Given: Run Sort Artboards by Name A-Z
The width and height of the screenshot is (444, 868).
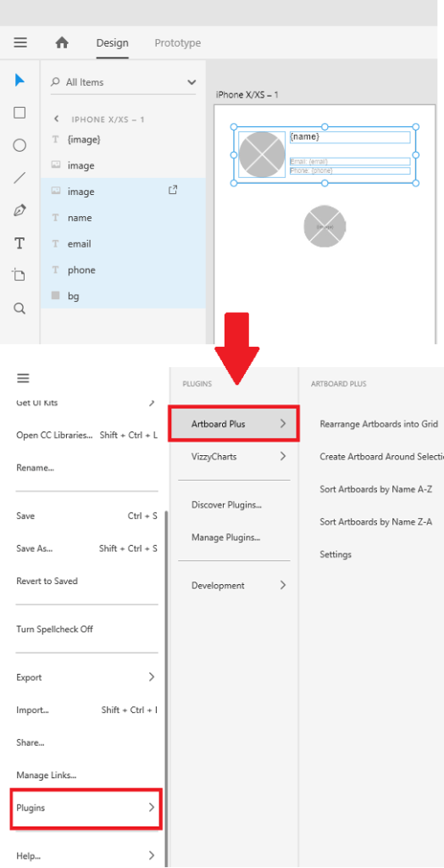Looking at the screenshot, I should 376,490.
